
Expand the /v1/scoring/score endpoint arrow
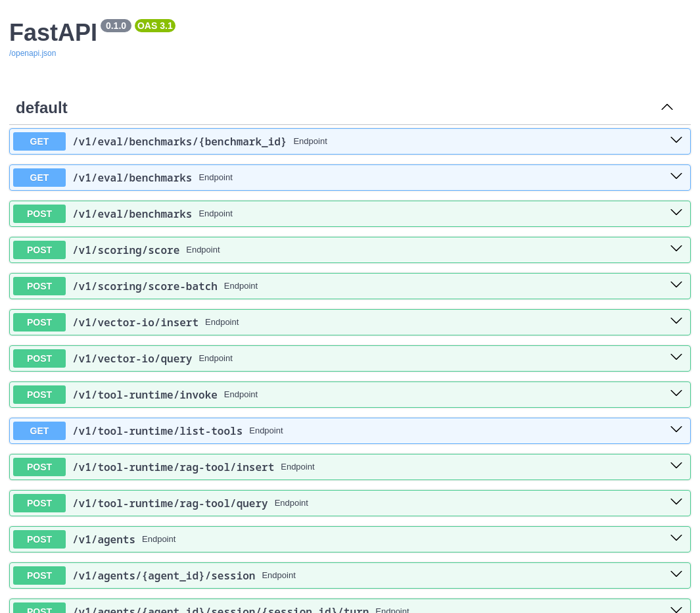click(676, 249)
